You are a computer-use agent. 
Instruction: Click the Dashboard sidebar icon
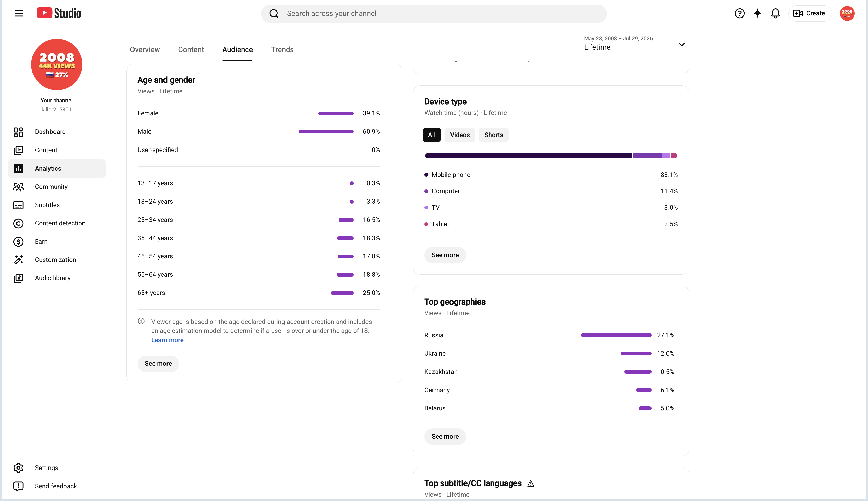coord(18,132)
